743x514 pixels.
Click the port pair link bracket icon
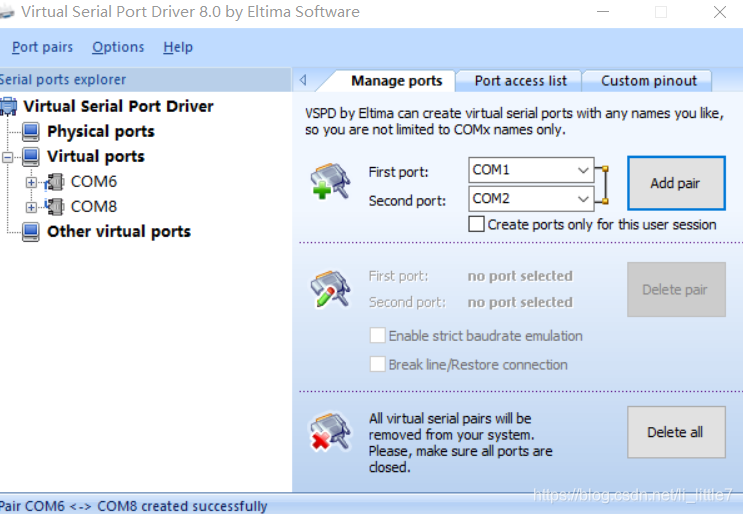click(602, 185)
